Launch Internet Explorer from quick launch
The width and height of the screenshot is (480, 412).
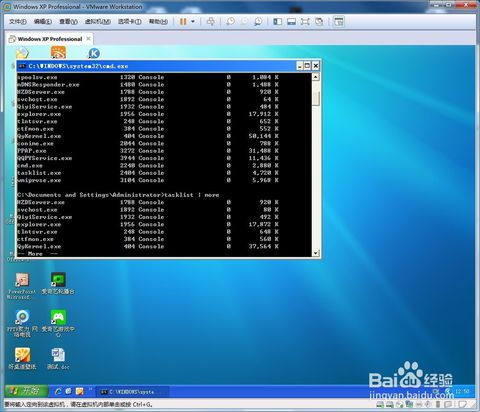tap(58, 391)
